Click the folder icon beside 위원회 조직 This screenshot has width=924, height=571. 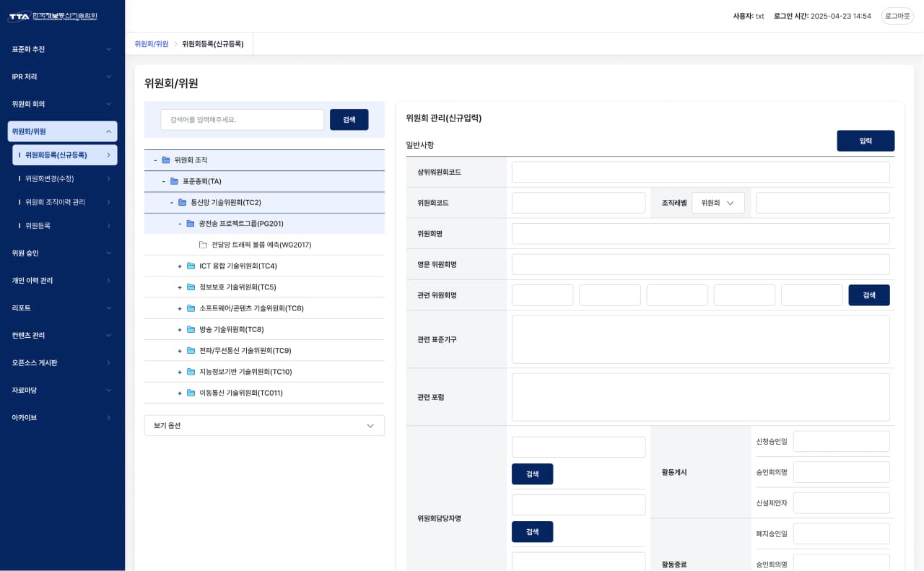point(166,160)
